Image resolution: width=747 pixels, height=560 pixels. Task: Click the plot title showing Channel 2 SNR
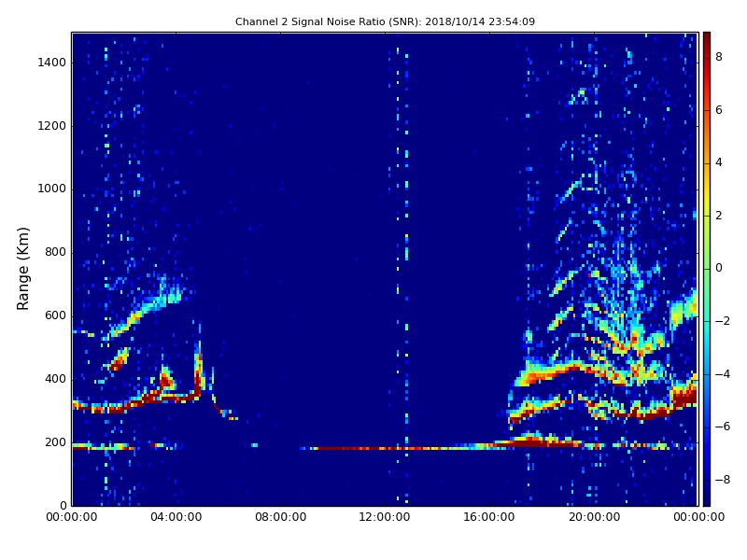pos(385,21)
